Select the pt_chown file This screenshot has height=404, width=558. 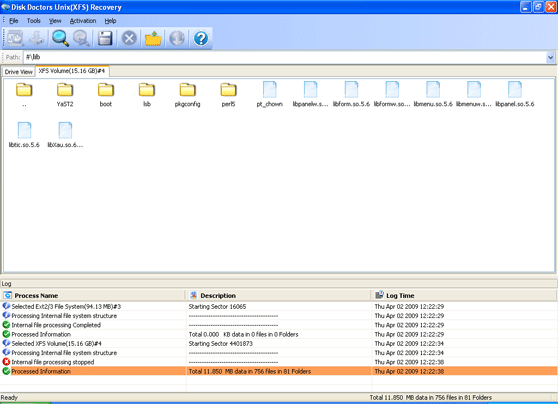tap(269, 94)
